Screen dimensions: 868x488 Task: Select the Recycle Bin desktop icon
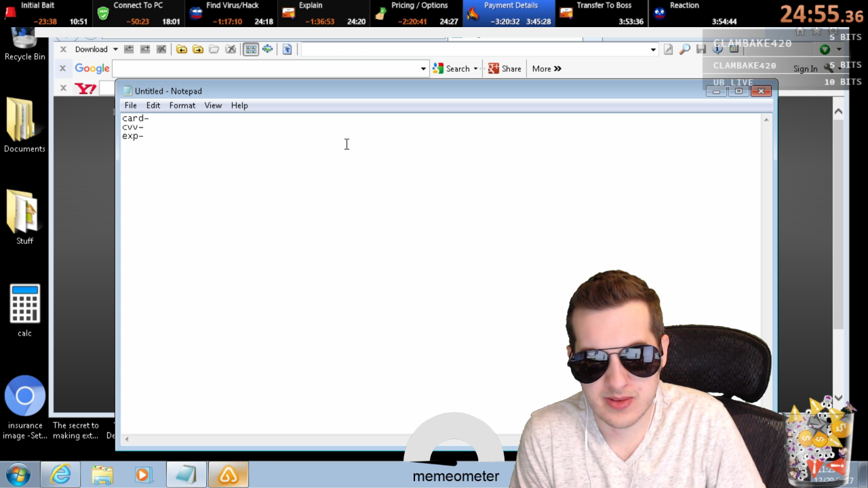coord(24,45)
